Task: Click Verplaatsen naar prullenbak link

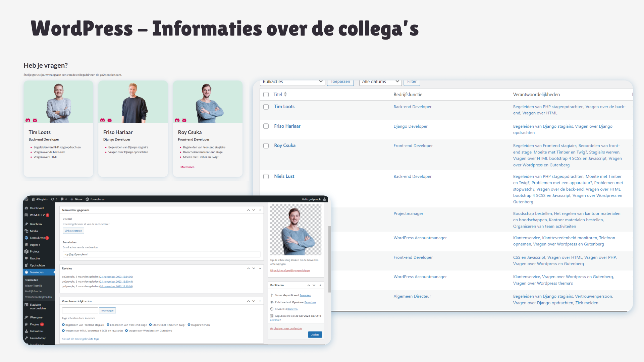Action: click(286, 328)
